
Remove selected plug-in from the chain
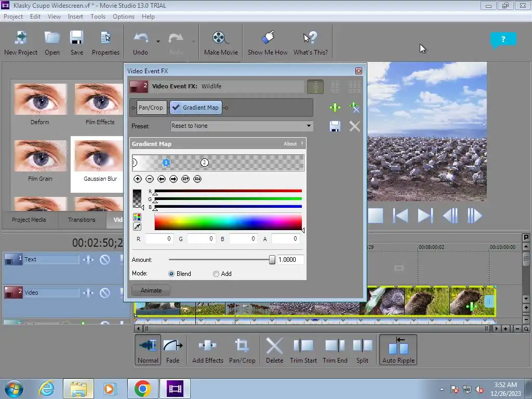point(354,108)
